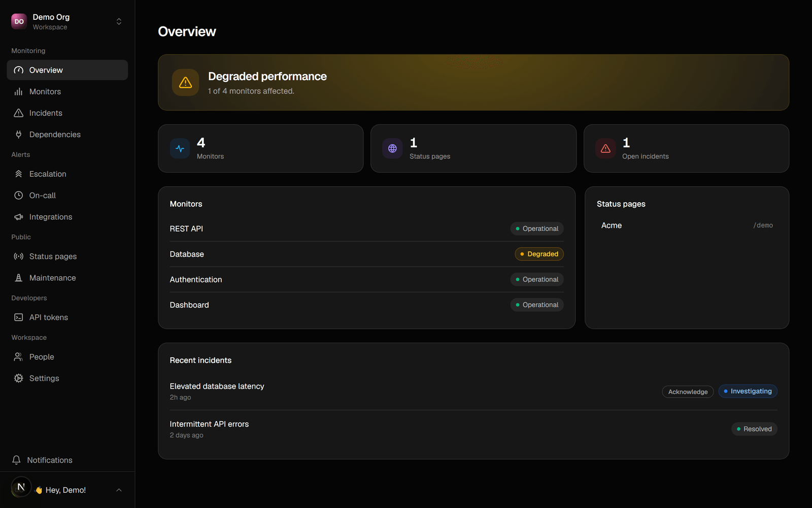Click the Resolved badge for Intermittent API errors
This screenshot has height=508, width=812.
(754, 429)
